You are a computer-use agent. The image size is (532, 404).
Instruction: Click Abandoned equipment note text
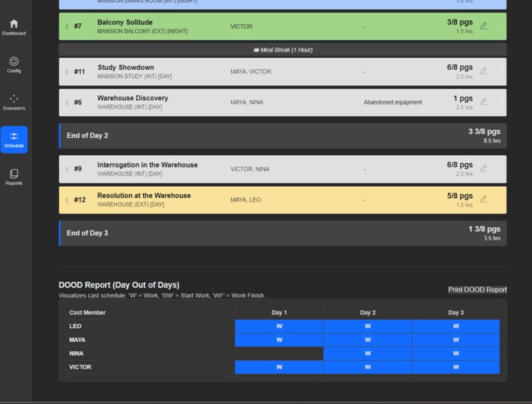[x=392, y=102]
